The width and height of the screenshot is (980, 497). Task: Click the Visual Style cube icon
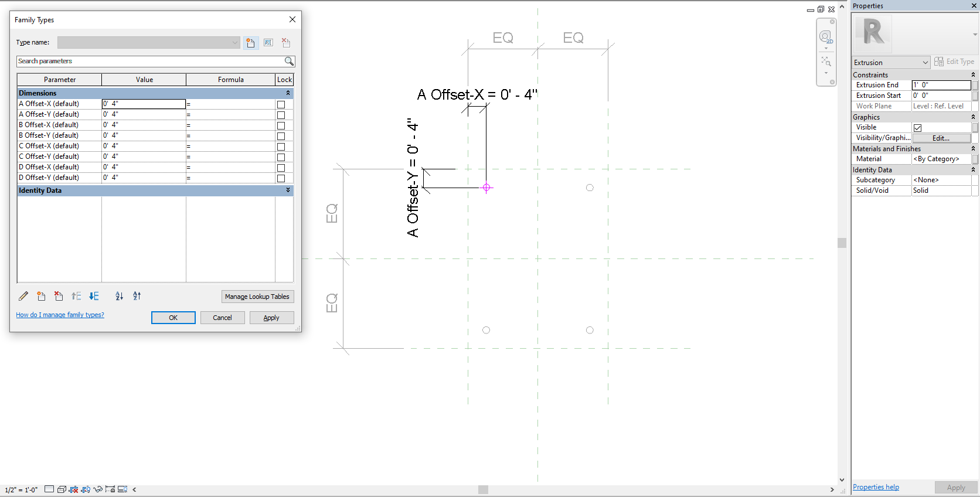click(62, 489)
